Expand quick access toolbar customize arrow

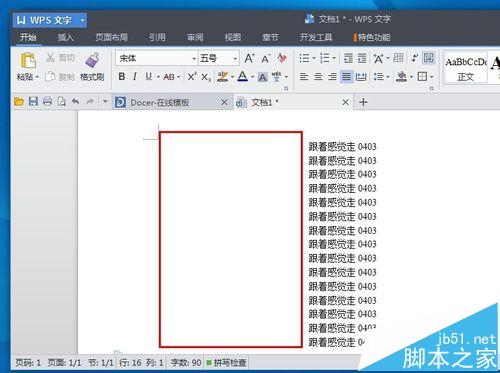(105, 101)
